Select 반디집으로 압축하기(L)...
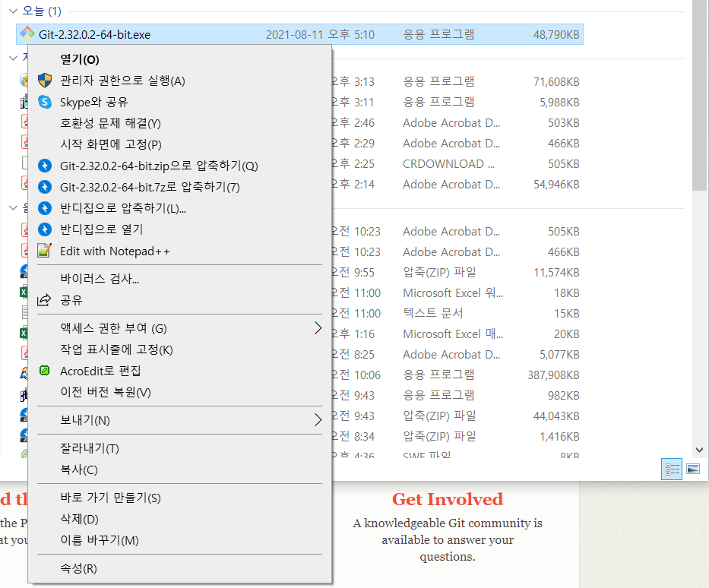Image resolution: width=709 pixels, height=588 pixels. (179, 208)
